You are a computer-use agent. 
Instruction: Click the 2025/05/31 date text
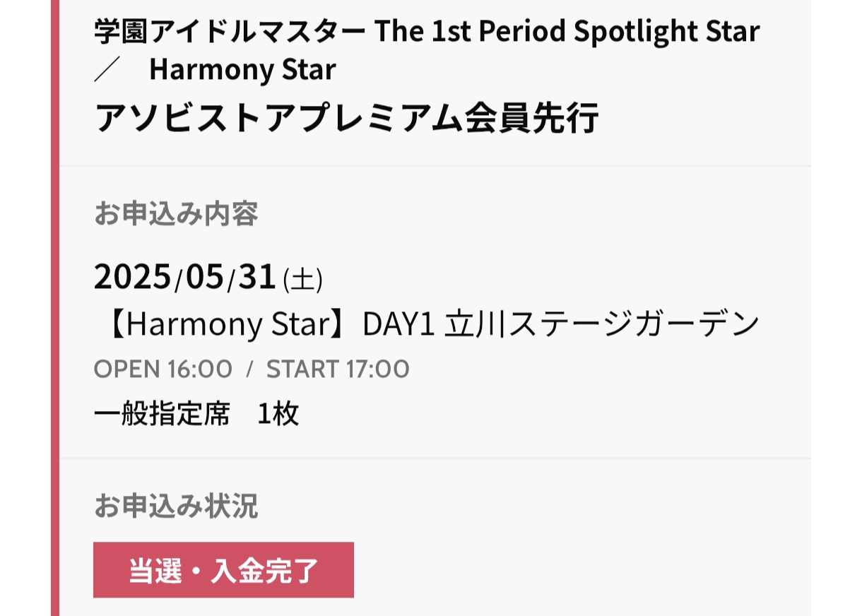[x=184, y=278]
